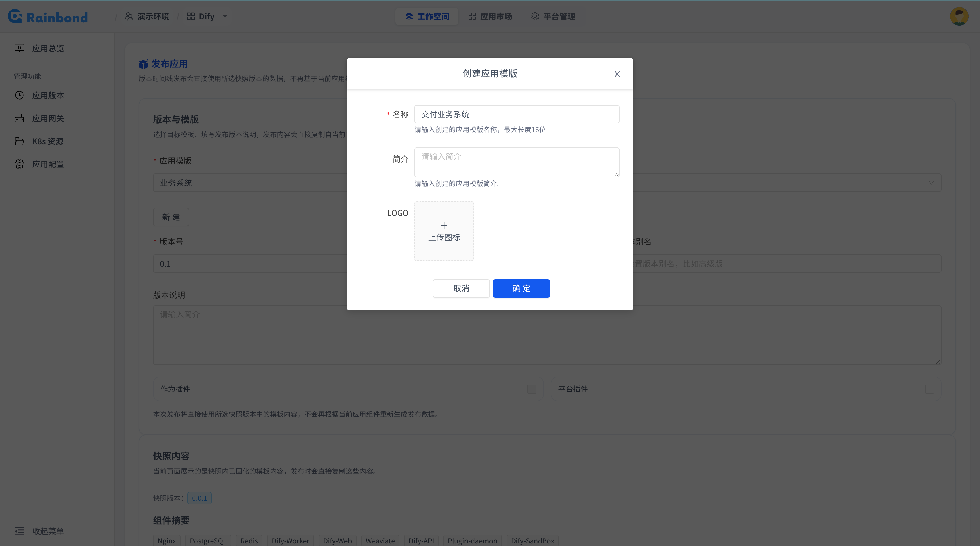Upload a LOGO via 上传图标 box

(444, 231)
